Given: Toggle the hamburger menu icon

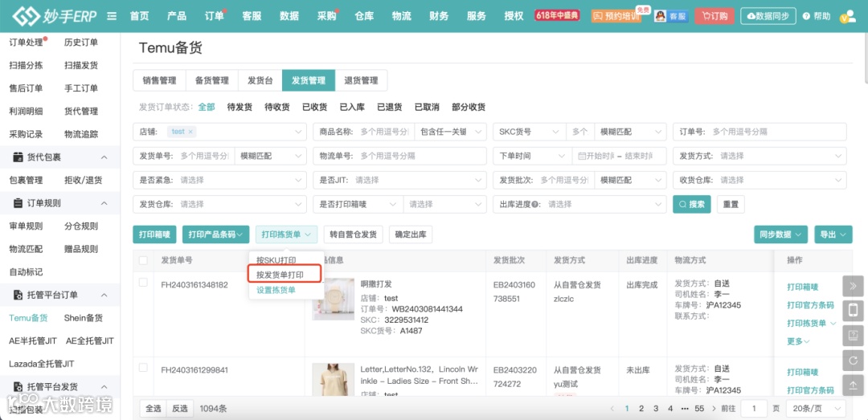Looking at the screenshot, I should click(x=112, y=16).
